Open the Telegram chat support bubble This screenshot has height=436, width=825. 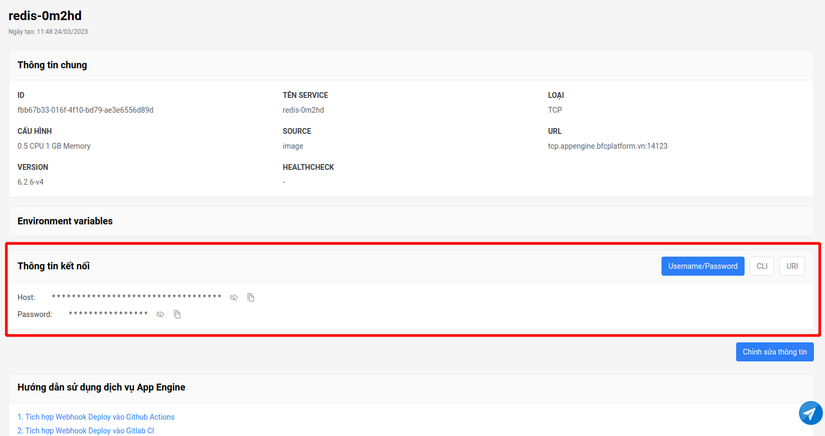pos(810,413)
